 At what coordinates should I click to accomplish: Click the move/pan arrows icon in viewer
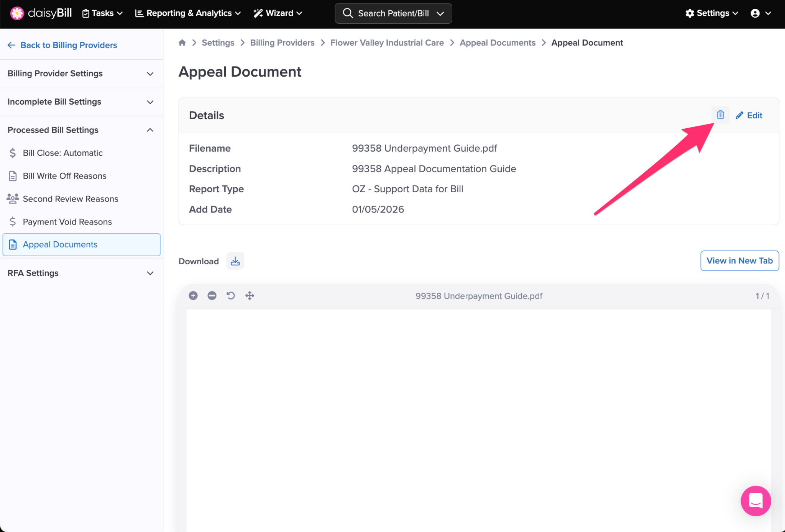tap(250, 296)
